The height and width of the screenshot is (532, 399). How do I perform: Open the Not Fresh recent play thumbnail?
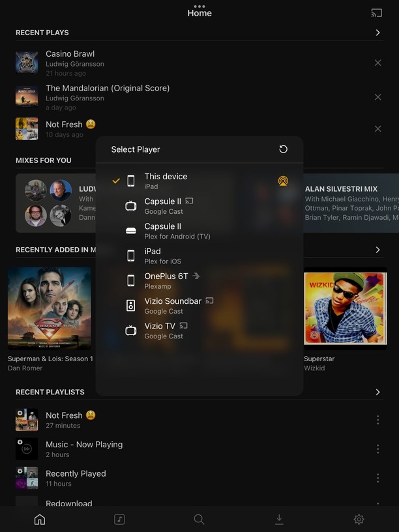point(27,128)
